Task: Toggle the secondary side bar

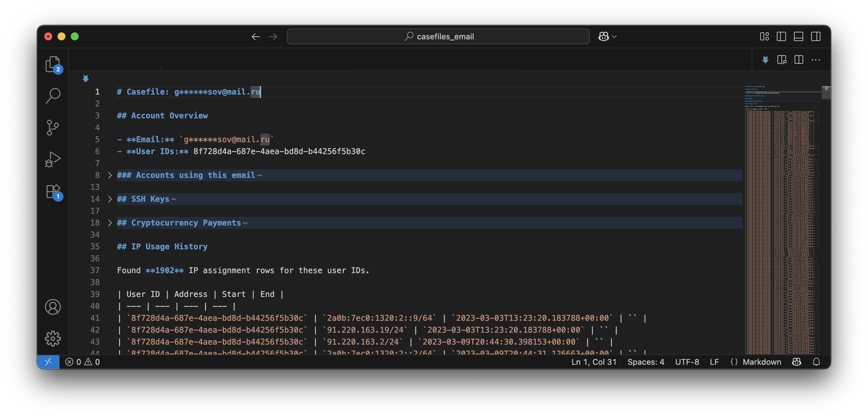Action: coord(815,36)
